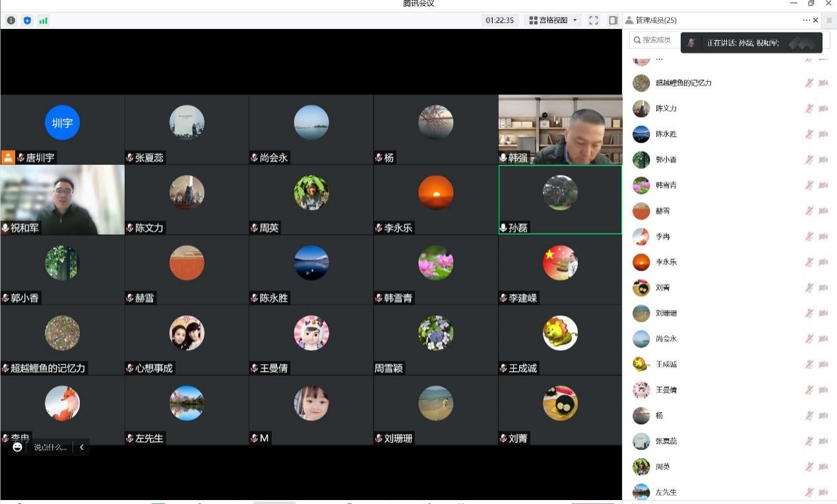Collapse the chat input bar arrow
The height and width of the screenshot is (504, 837).
pyautogui.click(x=82, y=447)
